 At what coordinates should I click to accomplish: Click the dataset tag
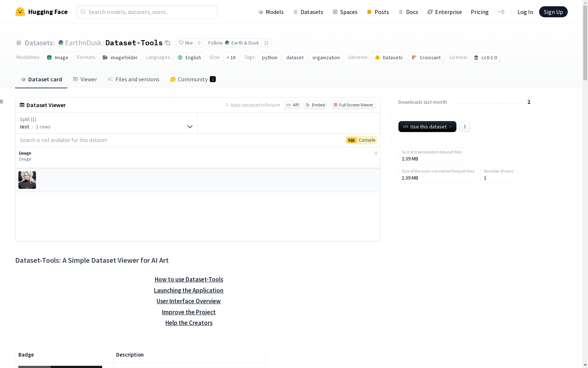295,57
